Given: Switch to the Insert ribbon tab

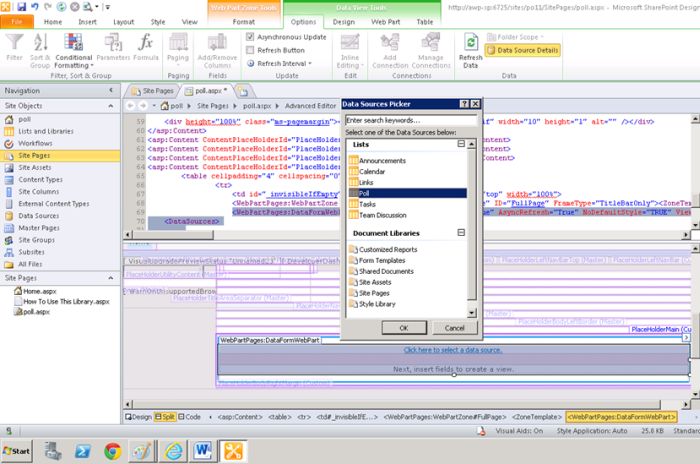Looking at the screenshot, I should pyautogui.click(x=87, y=21).
